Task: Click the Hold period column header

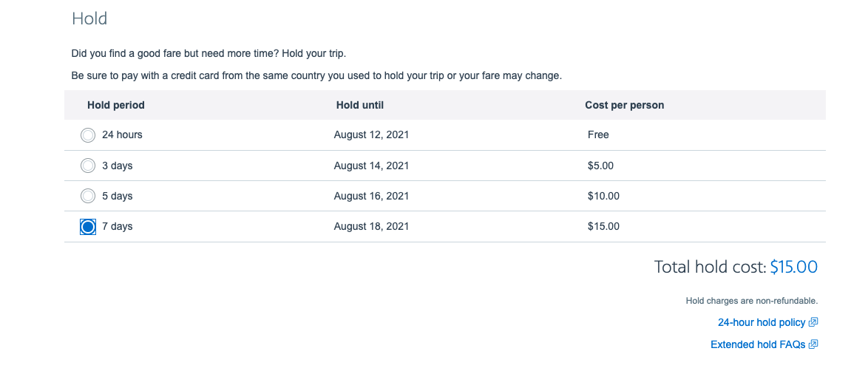Action: [x=115, y=105]
